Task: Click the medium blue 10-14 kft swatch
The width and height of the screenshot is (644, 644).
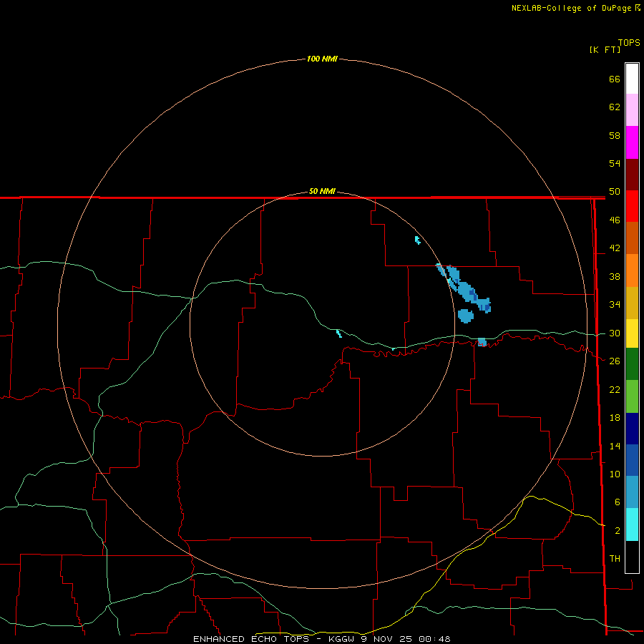Action: tap(632, 460)
